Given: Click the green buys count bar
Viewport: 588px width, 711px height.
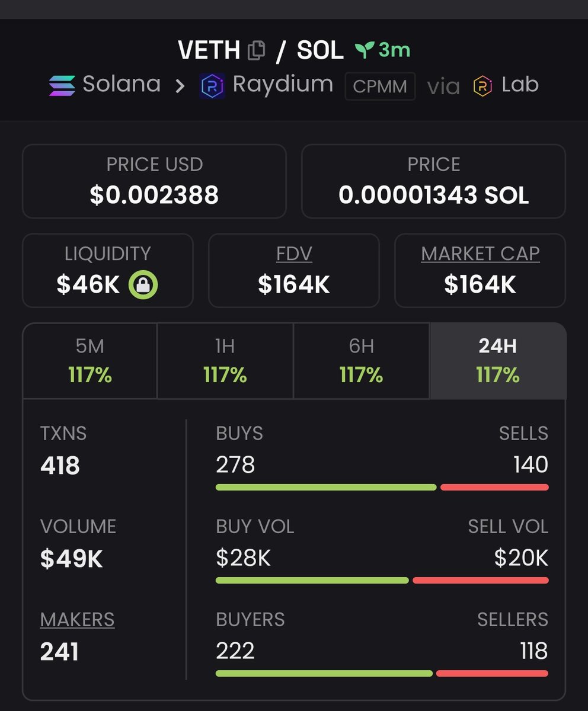Looking at the screenshot, I should click(326, 487).
